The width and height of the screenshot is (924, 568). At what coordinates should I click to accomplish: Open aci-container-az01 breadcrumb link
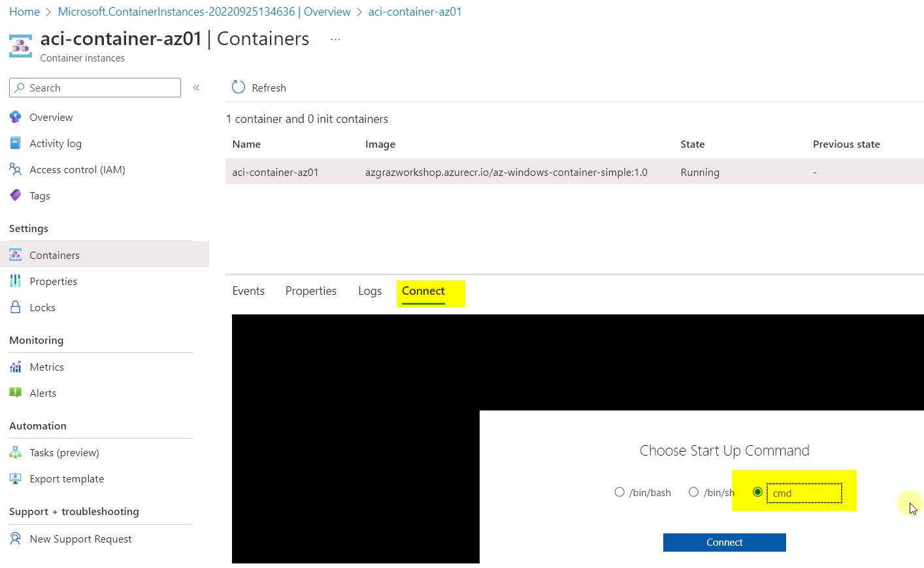[415, 12]
